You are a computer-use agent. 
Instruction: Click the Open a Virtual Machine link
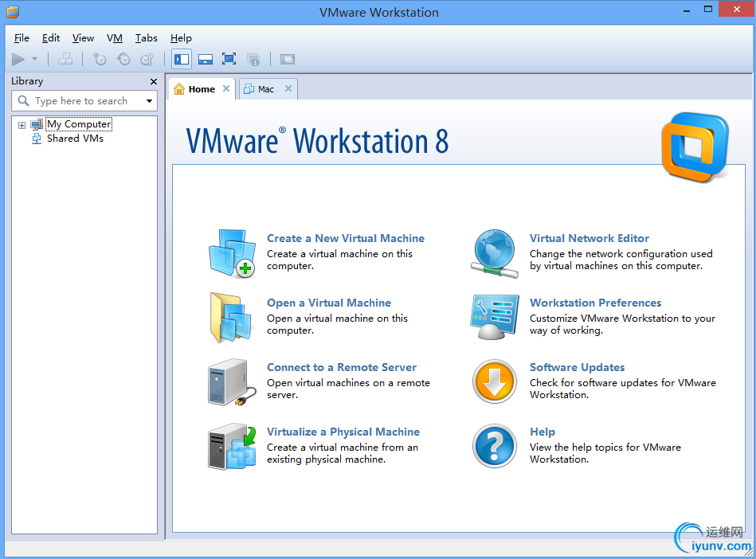point(328,303)
